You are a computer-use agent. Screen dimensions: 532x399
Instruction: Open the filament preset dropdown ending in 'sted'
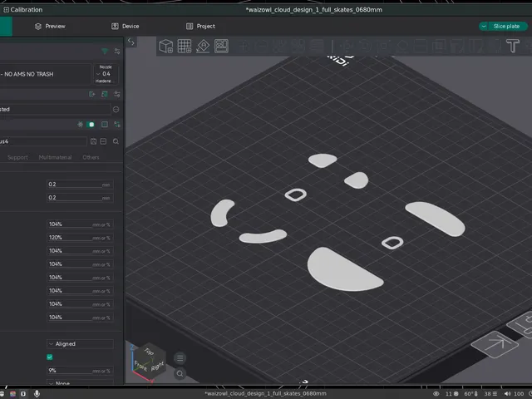click(x=55, y=109)
